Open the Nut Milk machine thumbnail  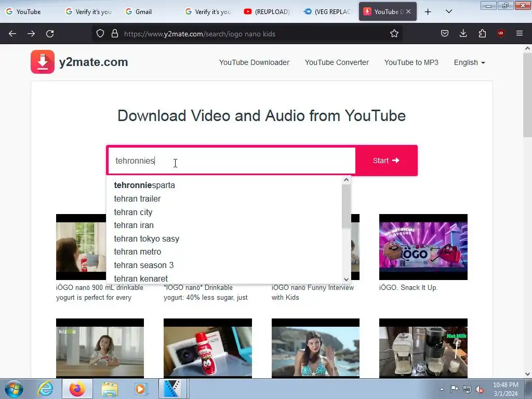tap(423, 348)
